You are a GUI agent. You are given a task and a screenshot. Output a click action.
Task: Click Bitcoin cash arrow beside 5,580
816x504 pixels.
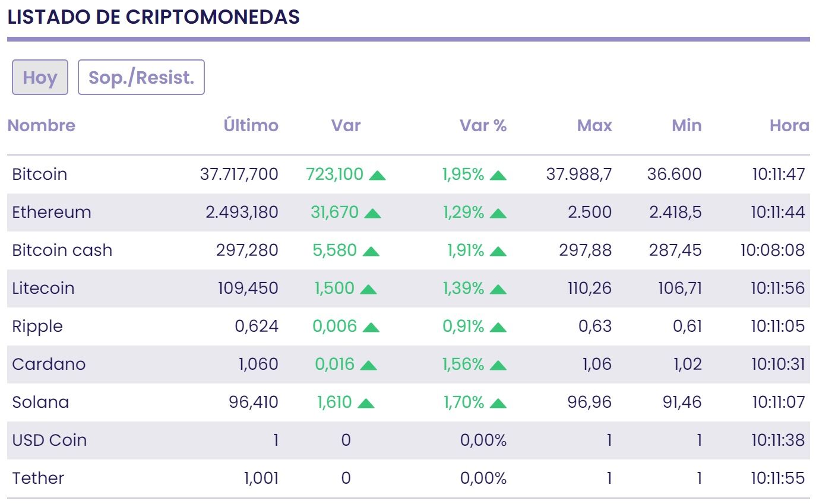pos(371,251)
